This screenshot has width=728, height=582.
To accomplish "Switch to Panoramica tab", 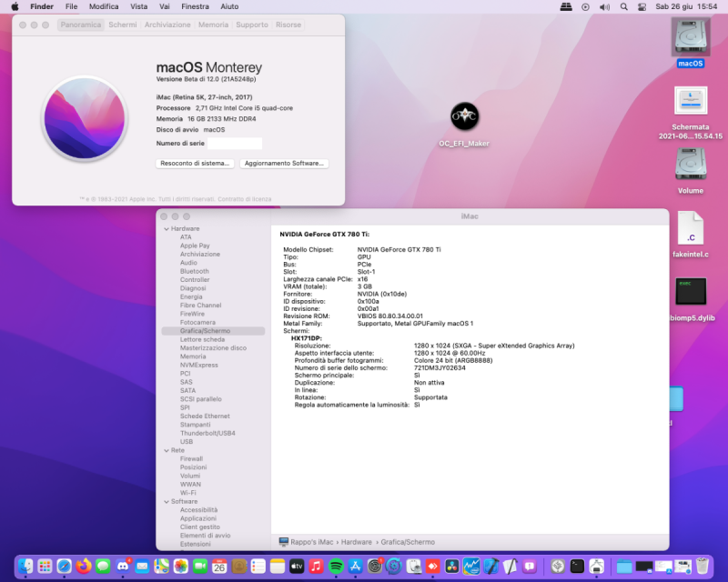I will pos(81,25).
